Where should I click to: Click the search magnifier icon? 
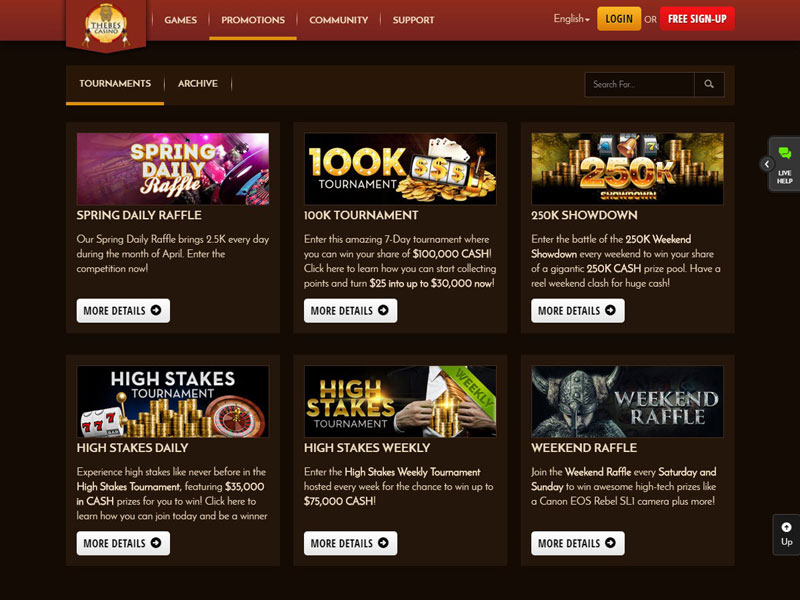pyautogui.click(x=709, y=84)
